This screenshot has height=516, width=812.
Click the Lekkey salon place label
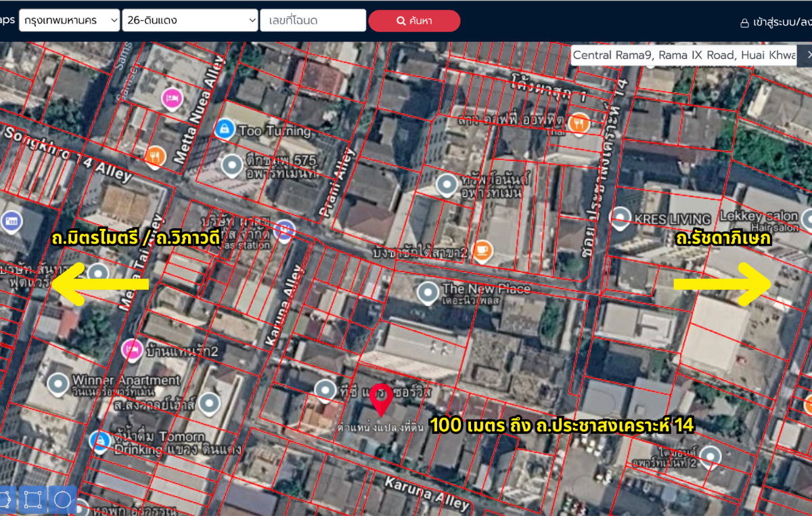coord(759,216)
